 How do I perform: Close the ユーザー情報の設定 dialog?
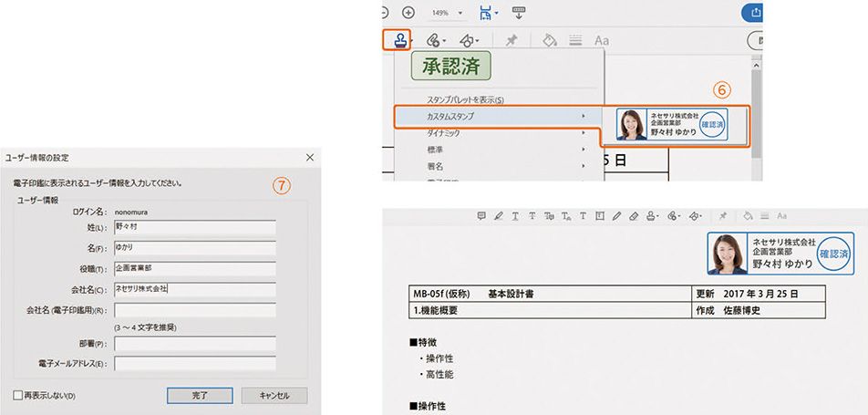point(310,158)
